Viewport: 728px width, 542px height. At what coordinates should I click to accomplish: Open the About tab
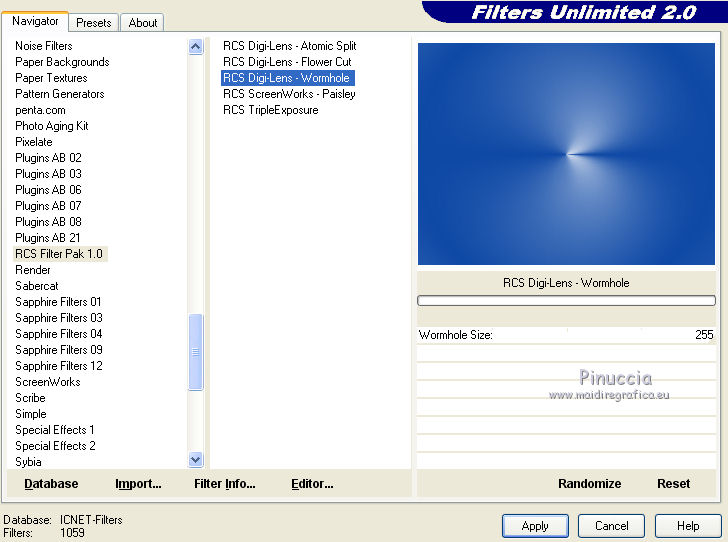tap(143, 23)
